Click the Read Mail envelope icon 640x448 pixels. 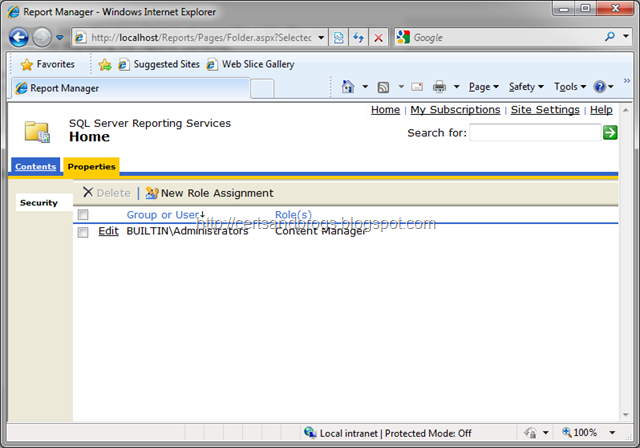(x=417, y=87)
